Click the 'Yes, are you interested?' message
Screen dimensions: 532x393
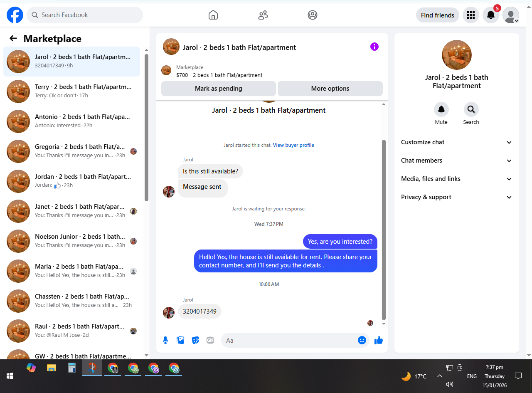click(x=340, y=242)
